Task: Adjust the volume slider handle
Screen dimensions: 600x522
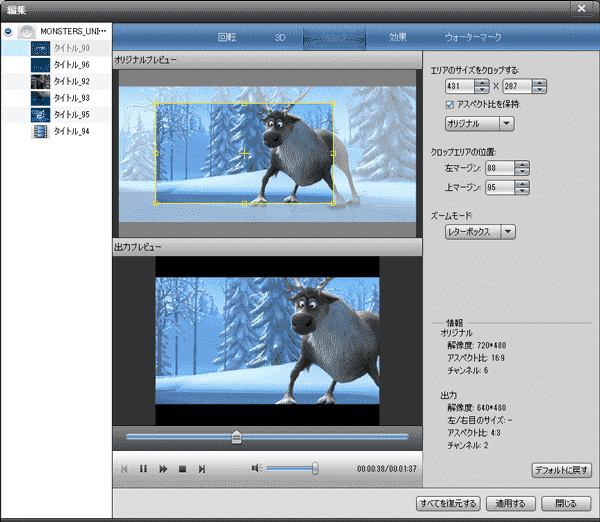Action: click(315, 468)
